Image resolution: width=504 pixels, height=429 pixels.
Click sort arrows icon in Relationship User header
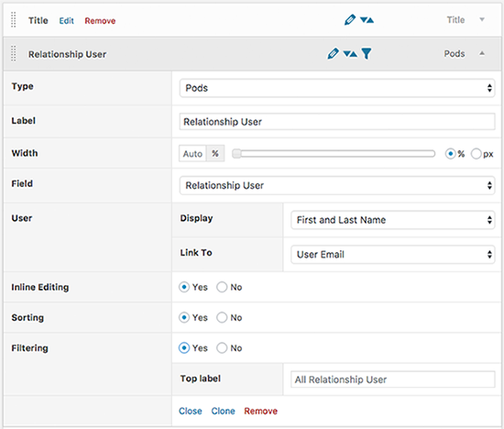tap(350, 54)
